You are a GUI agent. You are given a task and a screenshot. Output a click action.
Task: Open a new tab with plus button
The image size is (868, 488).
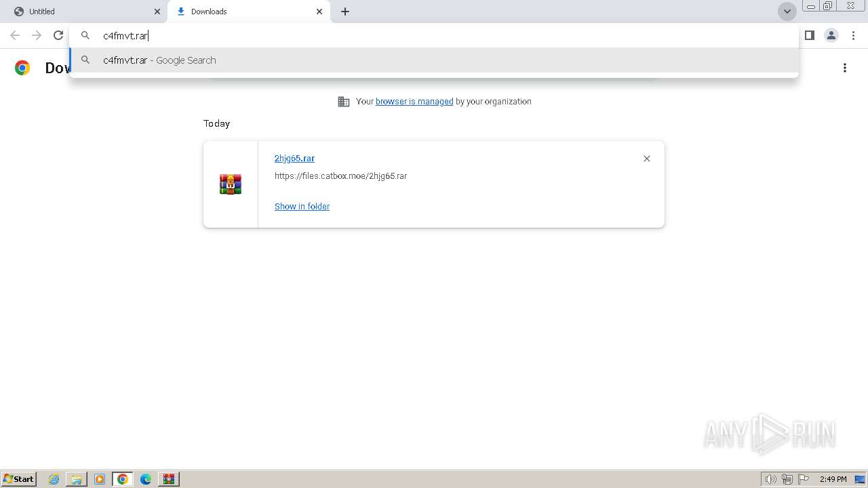coord(345,12)
